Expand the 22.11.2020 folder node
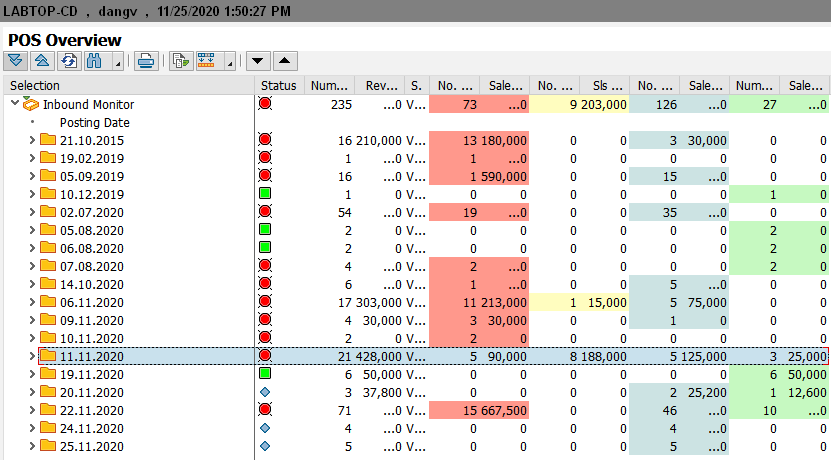Image resolution: width=831 pixels, height=460 pixels. coord(32,410)
